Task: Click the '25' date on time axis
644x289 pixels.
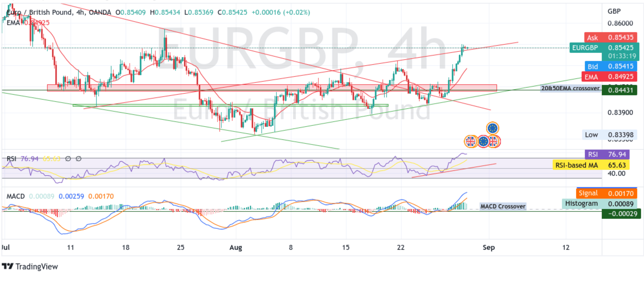Action: (181, 247)
